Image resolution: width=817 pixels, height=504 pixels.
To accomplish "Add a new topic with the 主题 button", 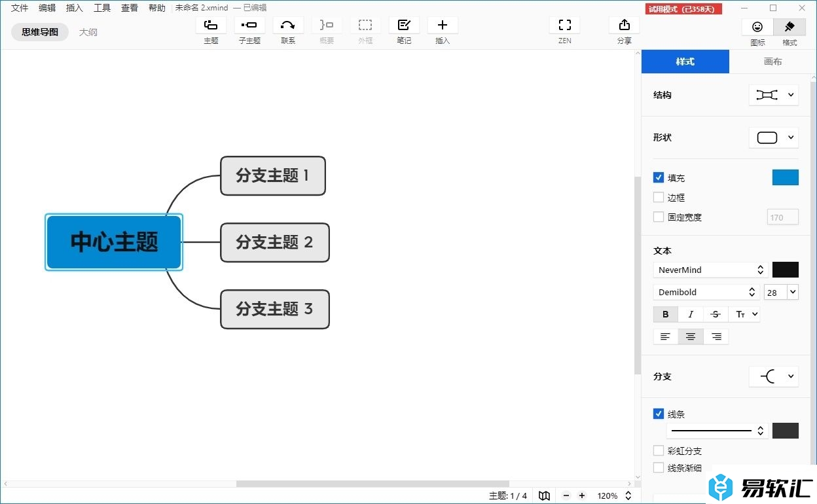I will tap(211, 26).
